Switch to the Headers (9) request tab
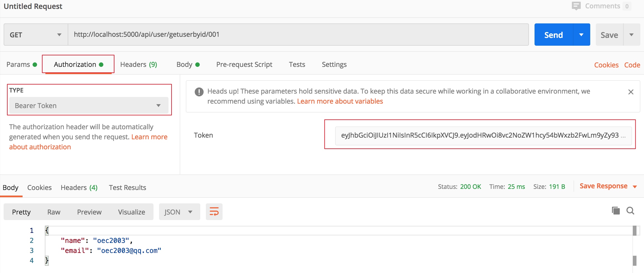The image size is (644, 273). (x=138, y=65)
